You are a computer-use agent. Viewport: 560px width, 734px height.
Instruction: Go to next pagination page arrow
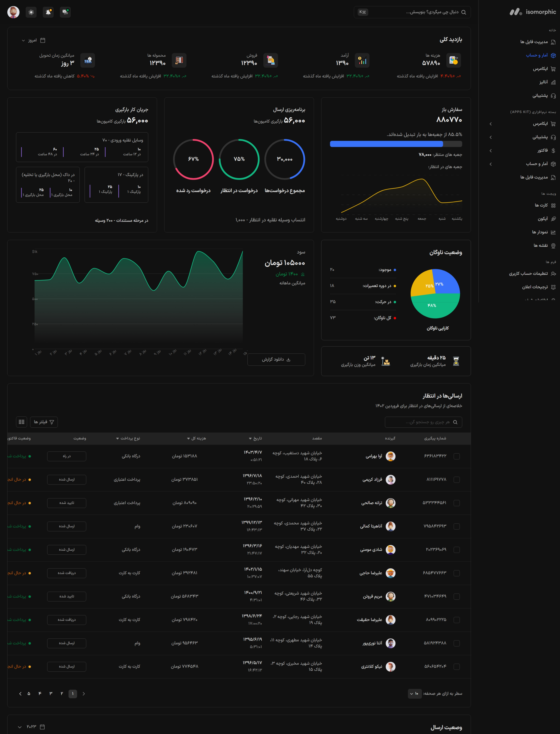tap(20, 693)
